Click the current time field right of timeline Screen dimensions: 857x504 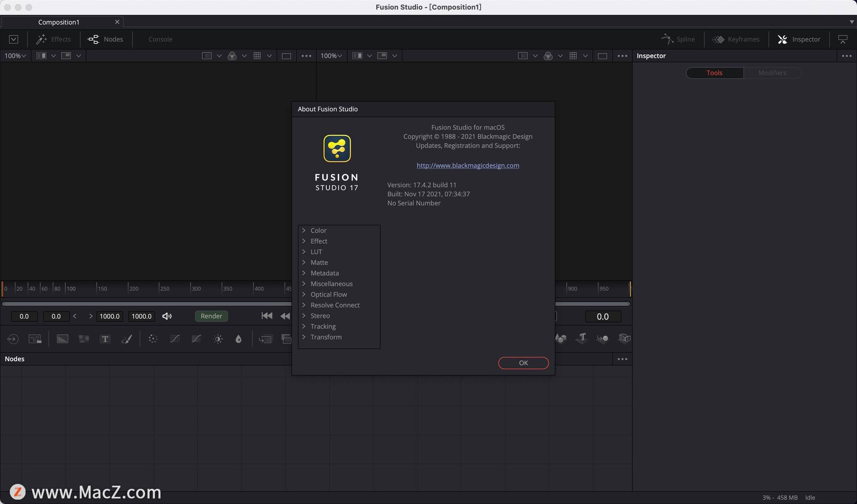pyautogui.click(x=603, y=317)
